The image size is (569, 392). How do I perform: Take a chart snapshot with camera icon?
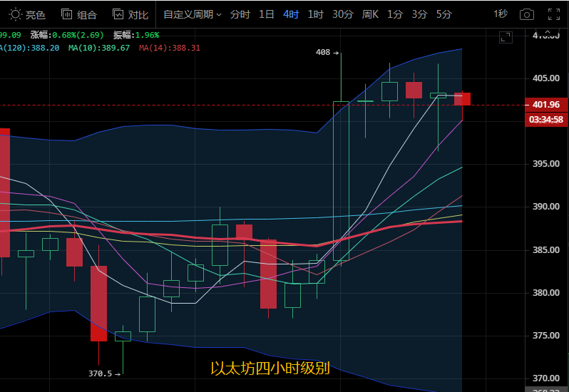(526, 14)
